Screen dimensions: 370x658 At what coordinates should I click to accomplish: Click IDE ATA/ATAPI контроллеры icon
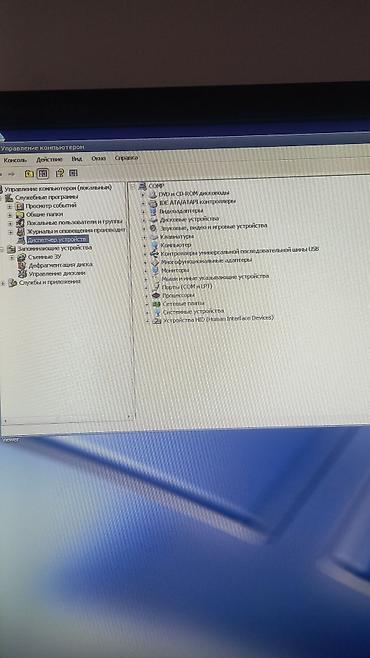point(154,203)
